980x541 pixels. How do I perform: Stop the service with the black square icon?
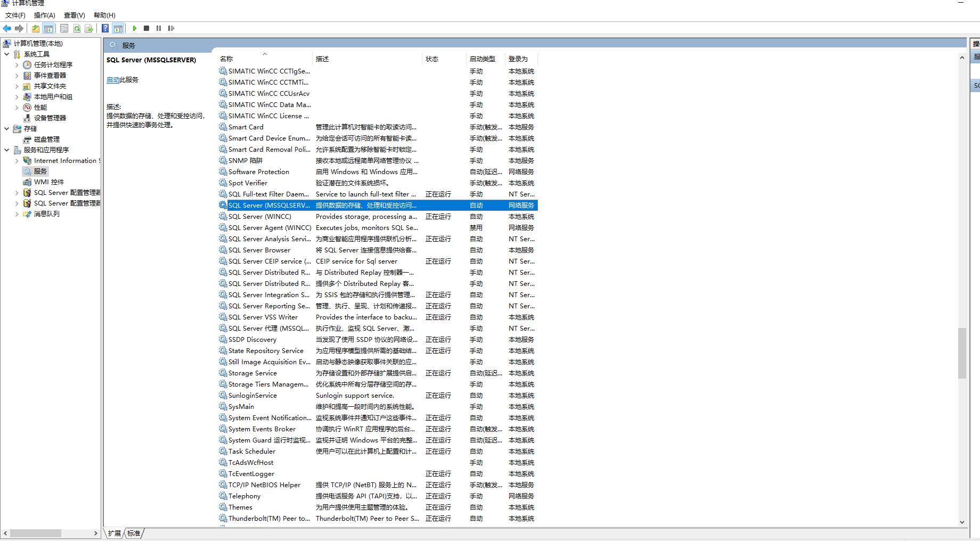(148, 28)
